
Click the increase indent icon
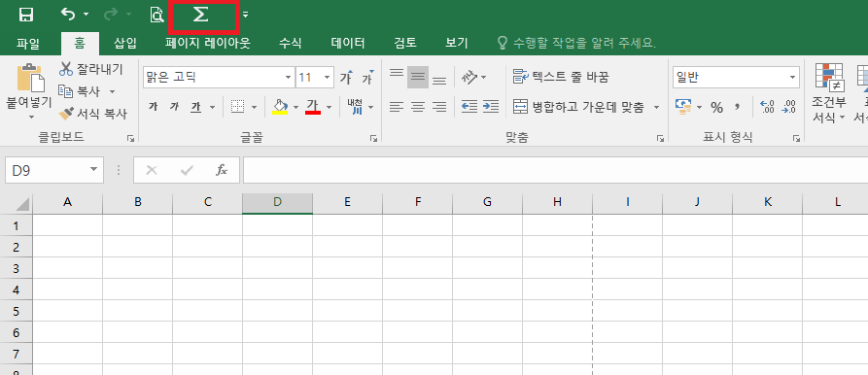click(x=491, y=107)
